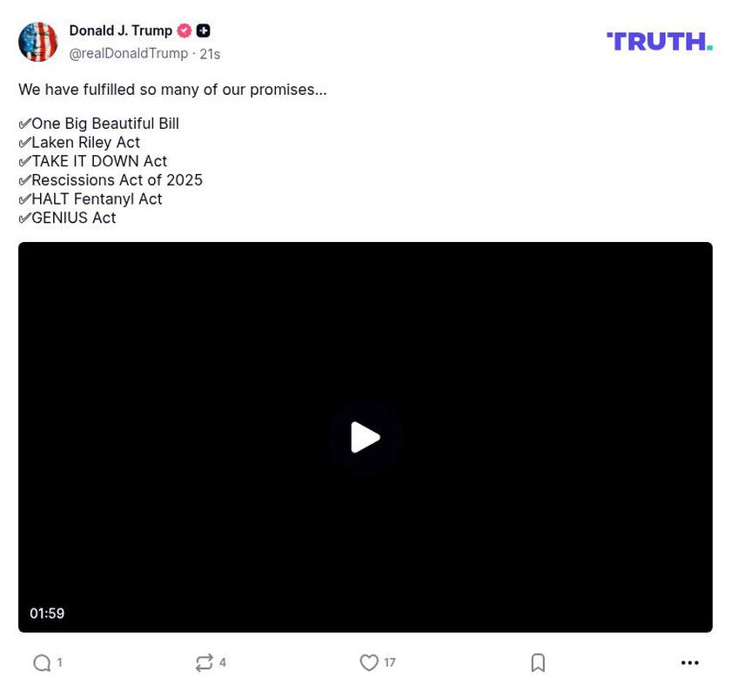The image size is (731, 700).
Task: Click the like count 17
Action: click(x=390, y=663)
